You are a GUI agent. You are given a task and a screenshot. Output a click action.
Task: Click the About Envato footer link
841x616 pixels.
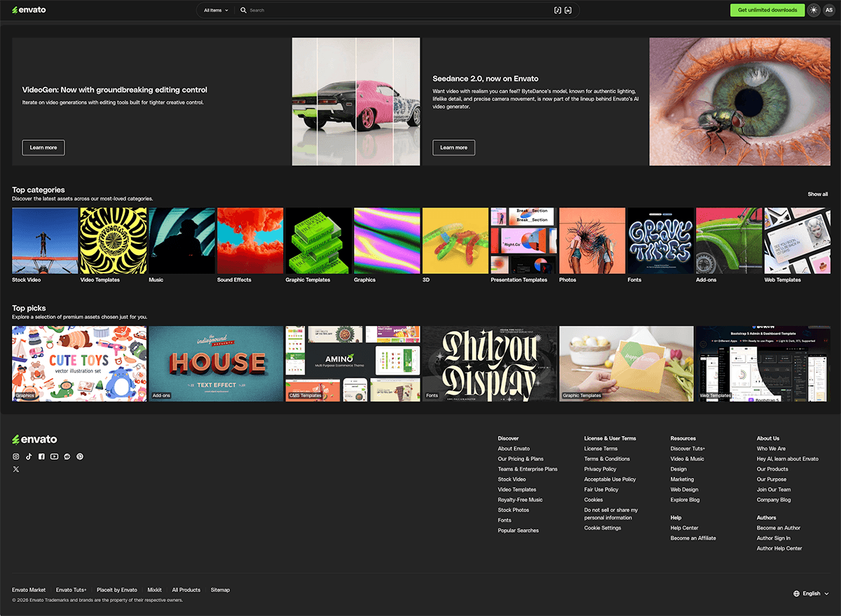point(514,449)
